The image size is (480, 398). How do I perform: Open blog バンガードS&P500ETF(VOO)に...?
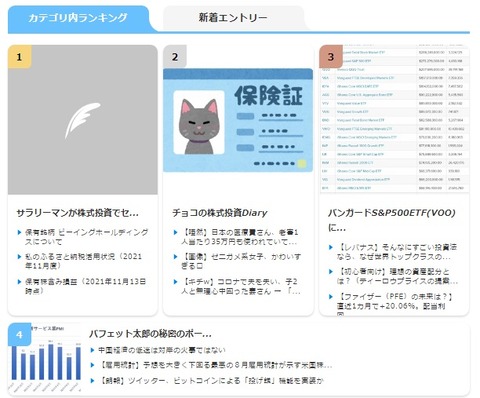coord(392,220)
